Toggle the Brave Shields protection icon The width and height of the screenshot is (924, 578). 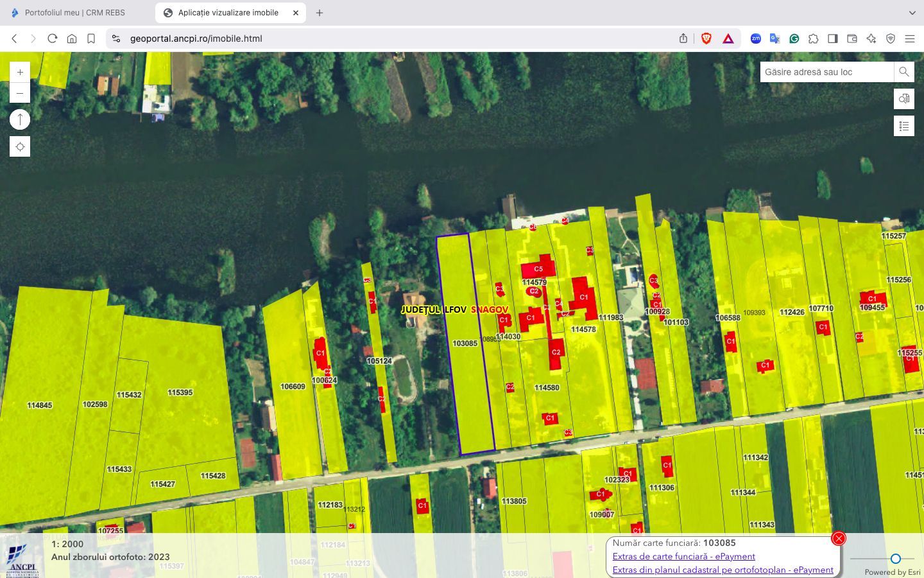[x=706, y=39]
